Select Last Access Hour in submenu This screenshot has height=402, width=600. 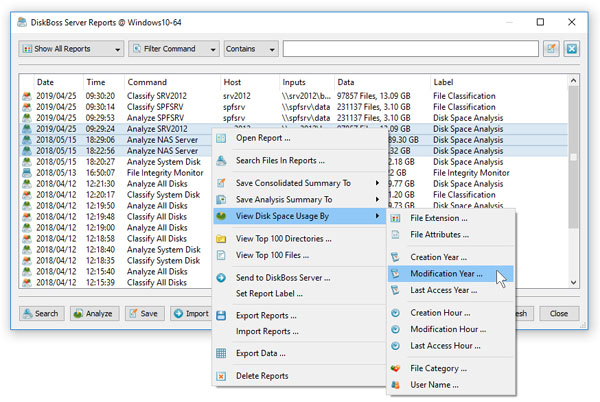click(x=451, y=346)
